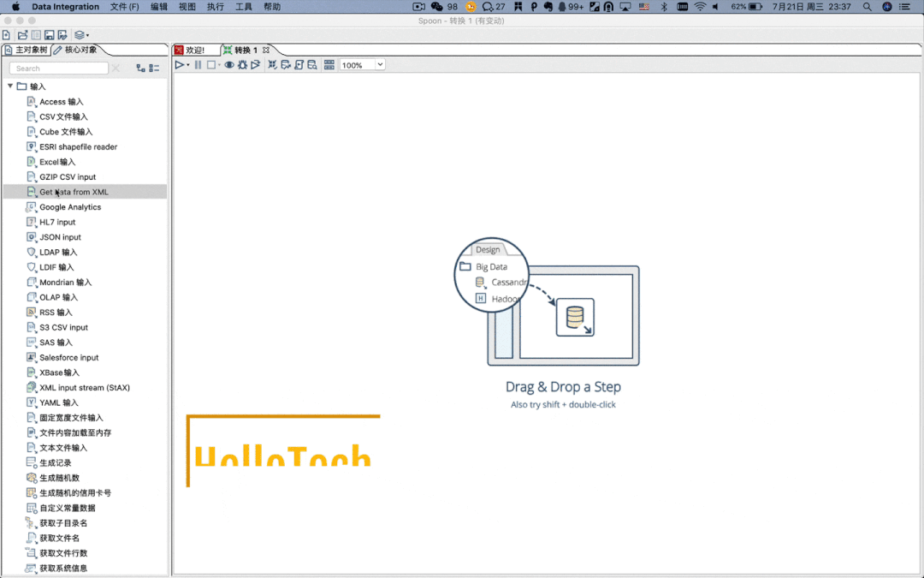The image size is (924, 578).
Task: Click the new file toolbar icon
Action: tap(7, 35)
